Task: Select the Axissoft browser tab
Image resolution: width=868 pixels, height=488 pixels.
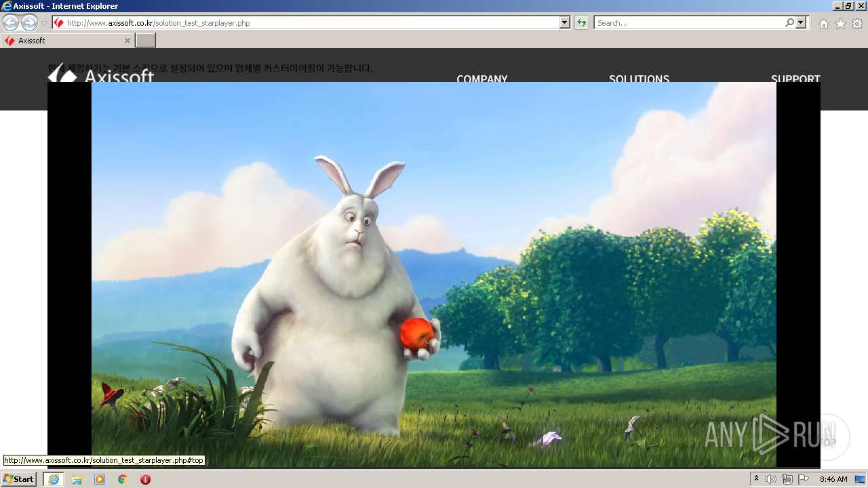Action: [67, 41]
